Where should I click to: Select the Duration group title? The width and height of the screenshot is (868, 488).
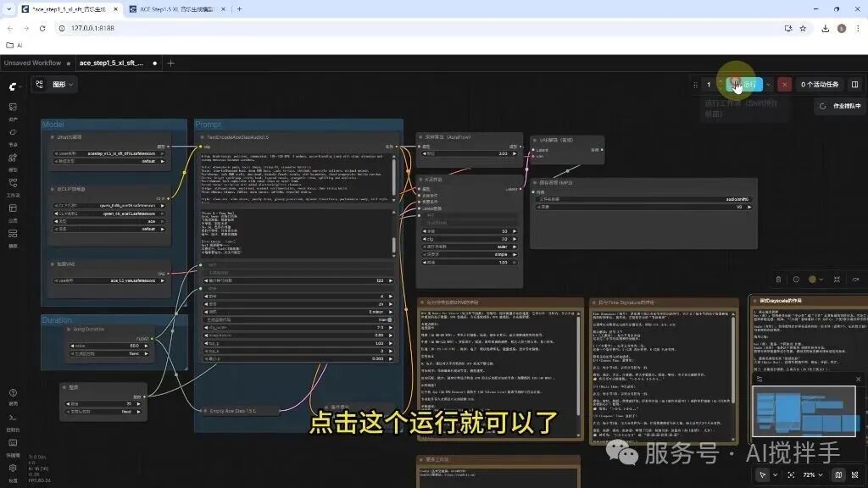point(57,319)
